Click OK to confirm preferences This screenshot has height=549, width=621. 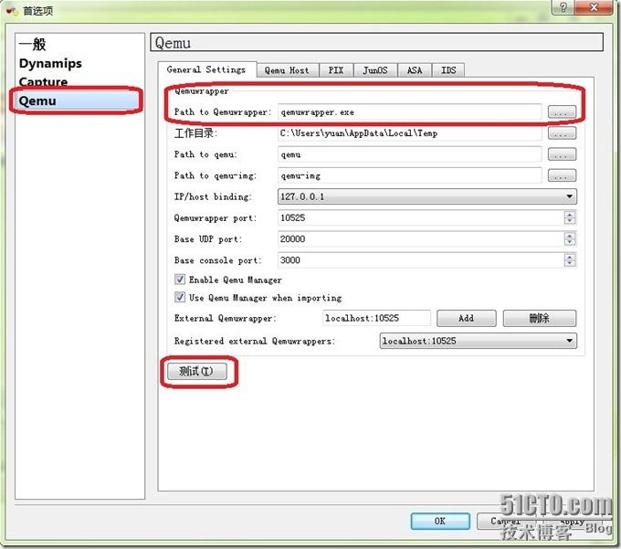click(x=440, y=521)
